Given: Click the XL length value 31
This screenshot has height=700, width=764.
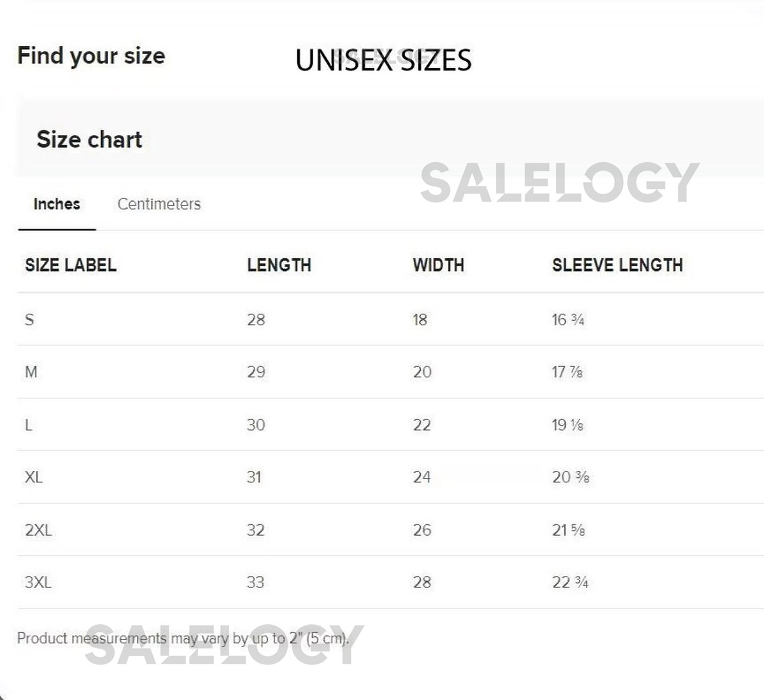Looking at the screenshot, I should [x=254, y=477].
